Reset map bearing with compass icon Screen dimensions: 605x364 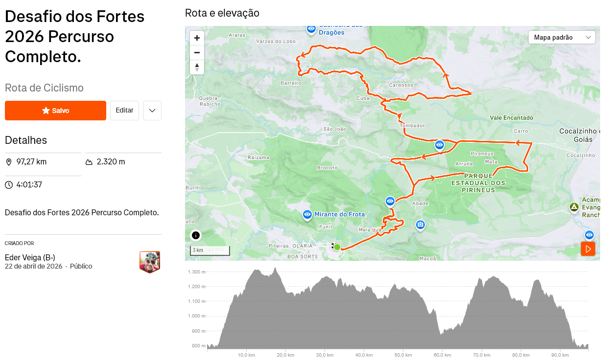(197, 67)
